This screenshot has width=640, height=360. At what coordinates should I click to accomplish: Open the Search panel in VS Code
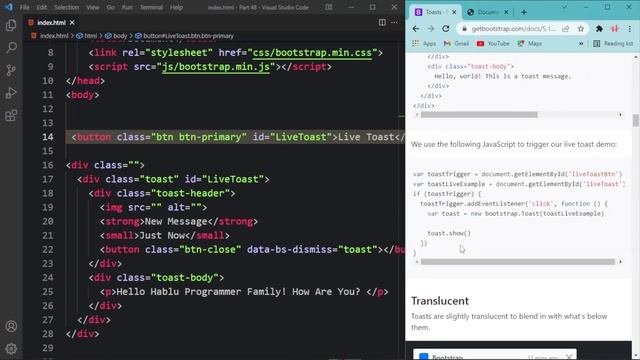pos(11,48)
